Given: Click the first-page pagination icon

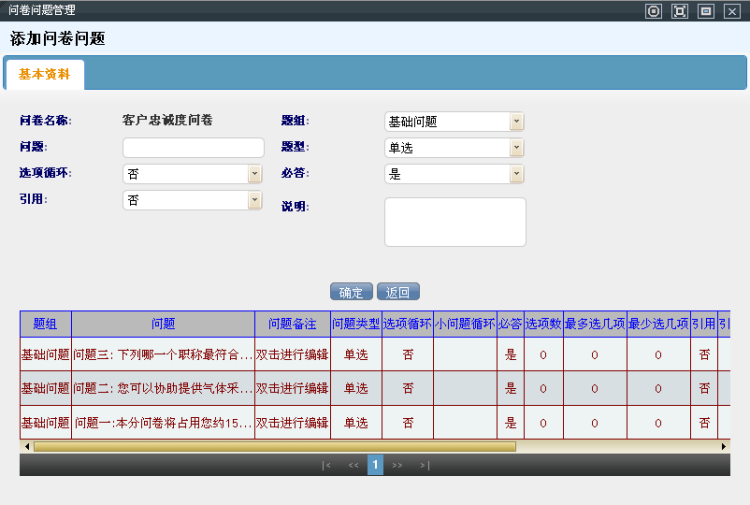Looking at the screenshot, I should click(326, 465).
